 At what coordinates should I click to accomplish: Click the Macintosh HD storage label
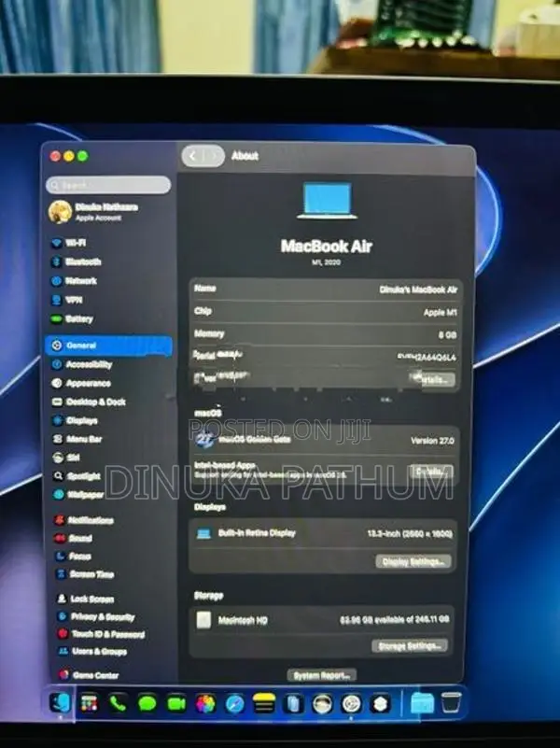(x=243, y=621)
